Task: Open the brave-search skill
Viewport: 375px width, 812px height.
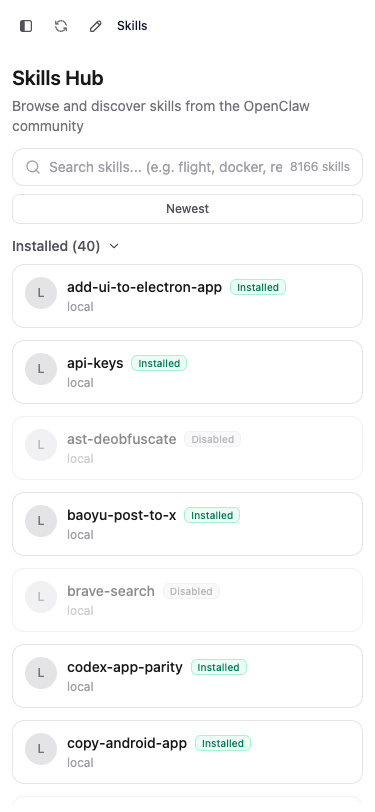Action: tap(188, 601)
